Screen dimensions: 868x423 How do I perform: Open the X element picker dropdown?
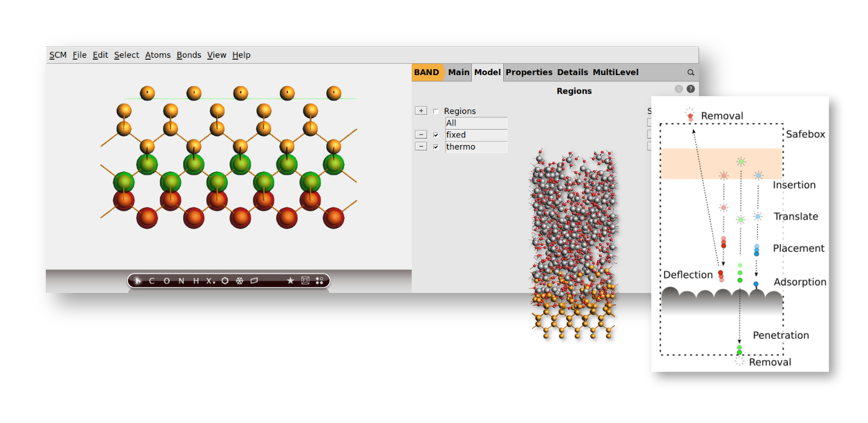[210, 281]
